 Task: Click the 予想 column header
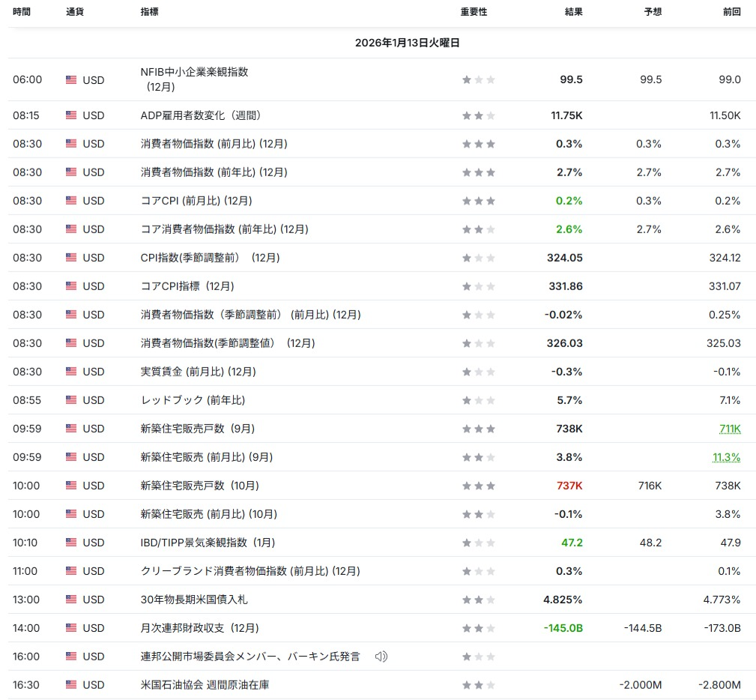tap(653, 12)
